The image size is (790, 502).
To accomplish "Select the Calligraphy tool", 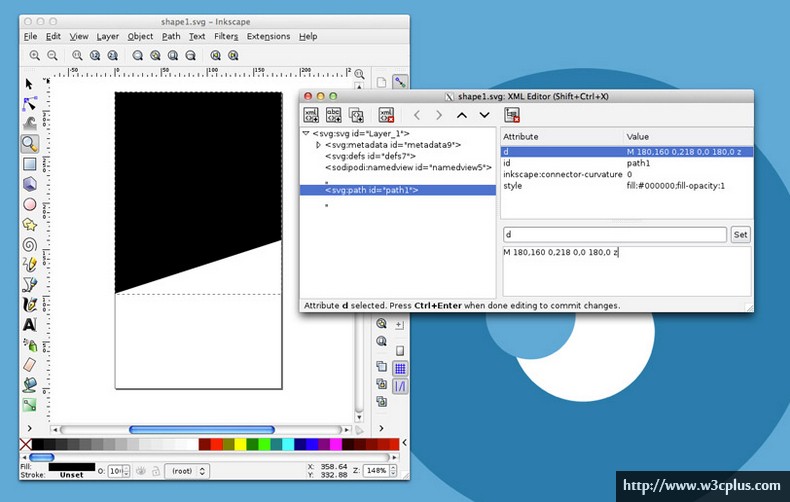I will (x=30, y=304).
